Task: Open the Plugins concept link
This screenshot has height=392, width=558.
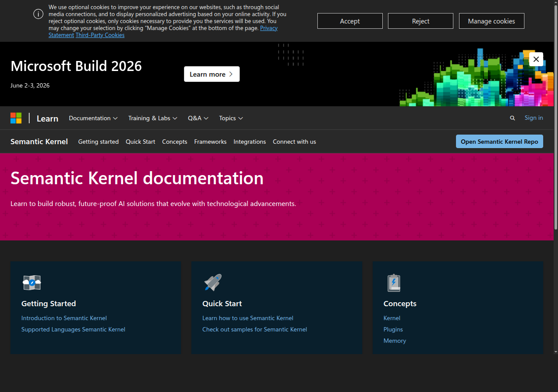Action: (393, 329)
